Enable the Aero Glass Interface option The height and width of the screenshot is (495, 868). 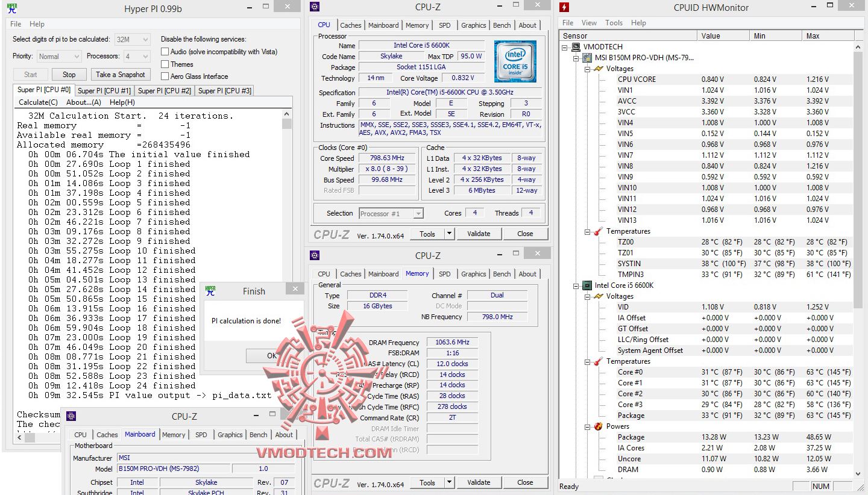tap(165, 76)
